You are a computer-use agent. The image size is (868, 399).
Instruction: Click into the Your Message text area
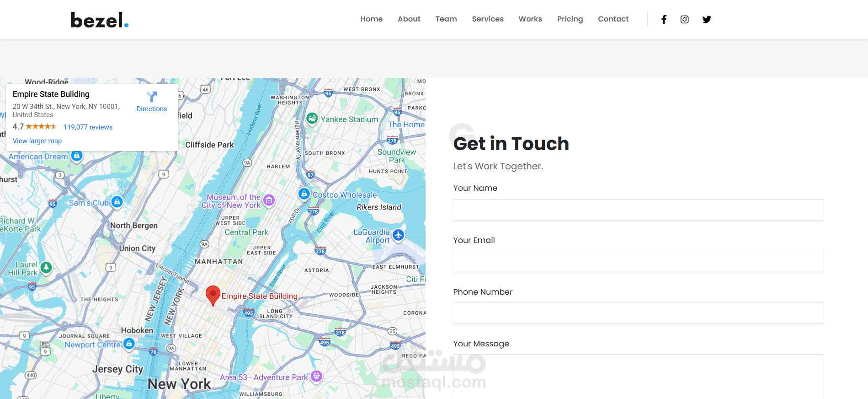coord(638,377)
